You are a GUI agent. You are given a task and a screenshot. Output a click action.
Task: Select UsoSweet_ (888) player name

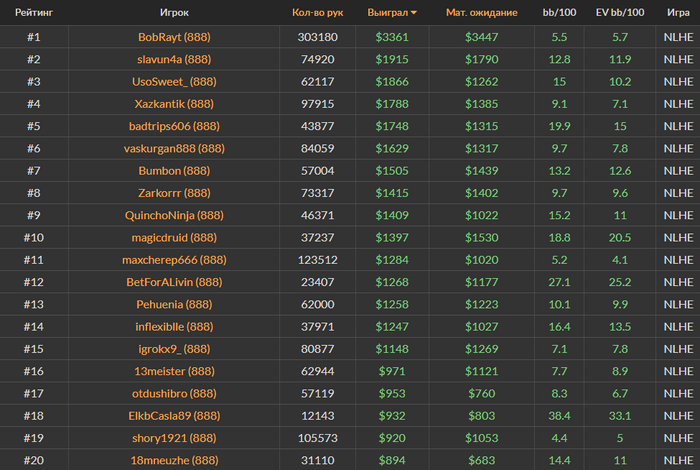(174, 81)
